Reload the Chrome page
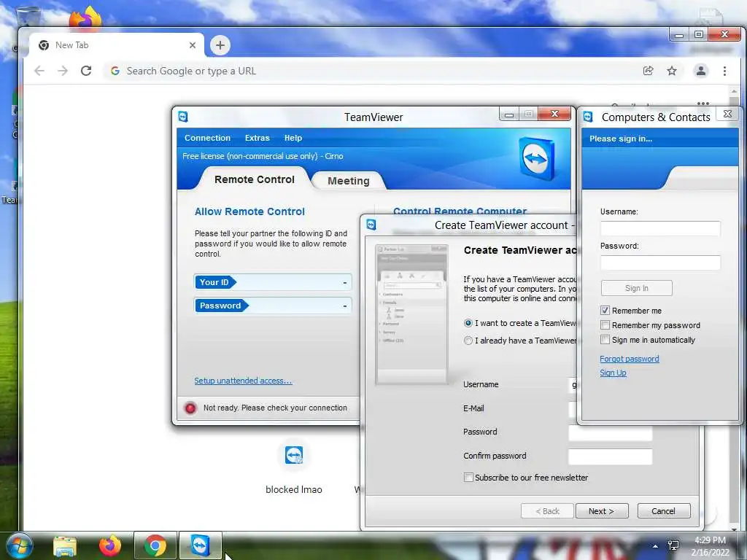Screen dimensions: 747x560 (x=86, y=71)
